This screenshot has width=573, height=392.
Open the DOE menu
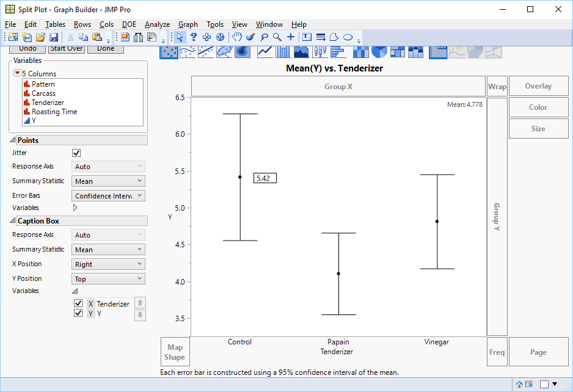(x=129, y=24)
